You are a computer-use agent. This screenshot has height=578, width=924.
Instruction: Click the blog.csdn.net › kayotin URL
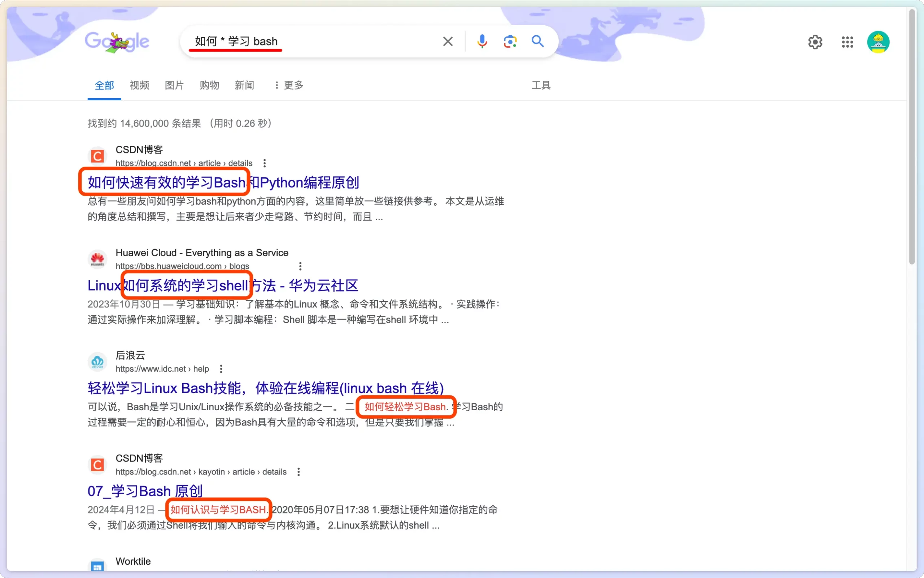201,472
